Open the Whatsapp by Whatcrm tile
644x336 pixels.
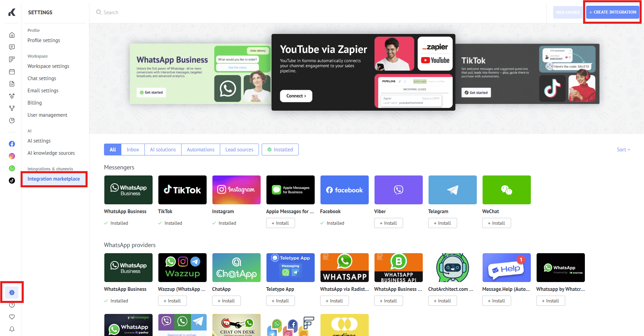(560, 267)
